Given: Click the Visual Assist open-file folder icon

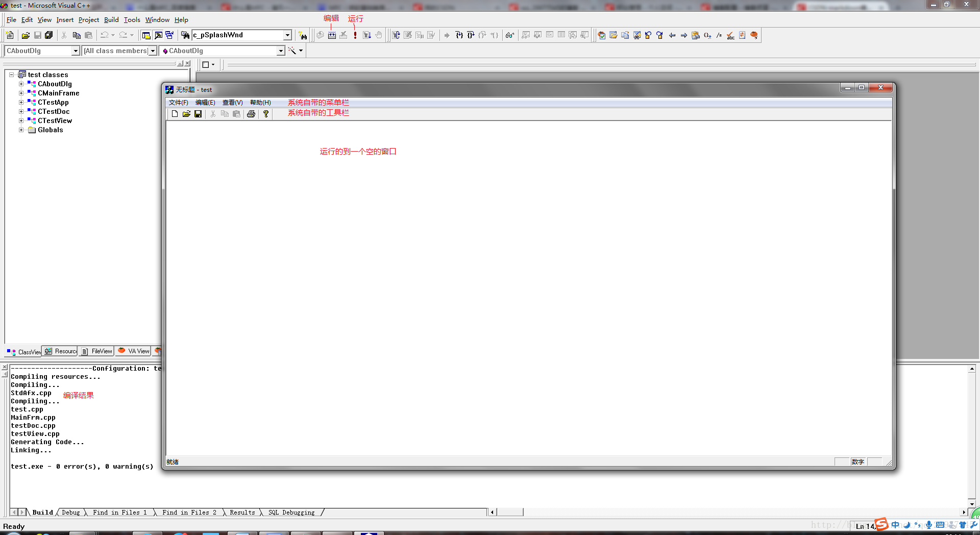Looking at the screenshot, I should click(x=614, y=35).
